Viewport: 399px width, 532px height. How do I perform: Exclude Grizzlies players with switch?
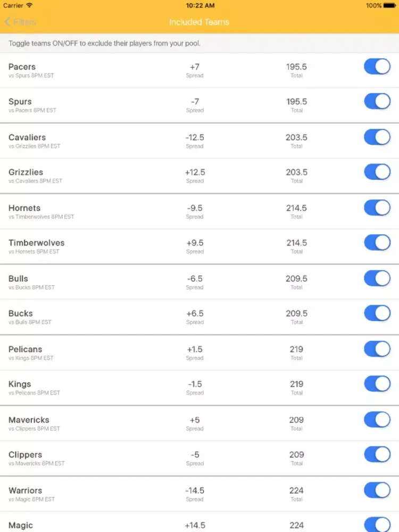(x=377, y=172)
